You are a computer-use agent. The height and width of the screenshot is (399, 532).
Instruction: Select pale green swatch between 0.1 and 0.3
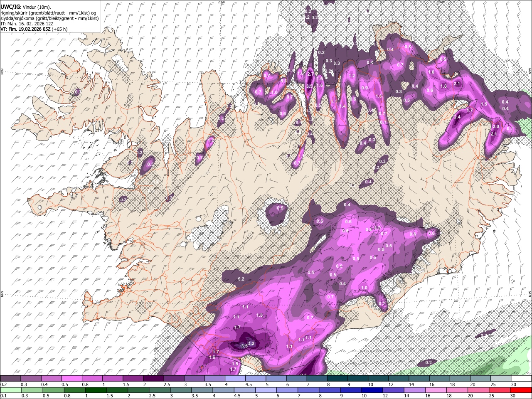pyautogui.click(x=10, y=390)
